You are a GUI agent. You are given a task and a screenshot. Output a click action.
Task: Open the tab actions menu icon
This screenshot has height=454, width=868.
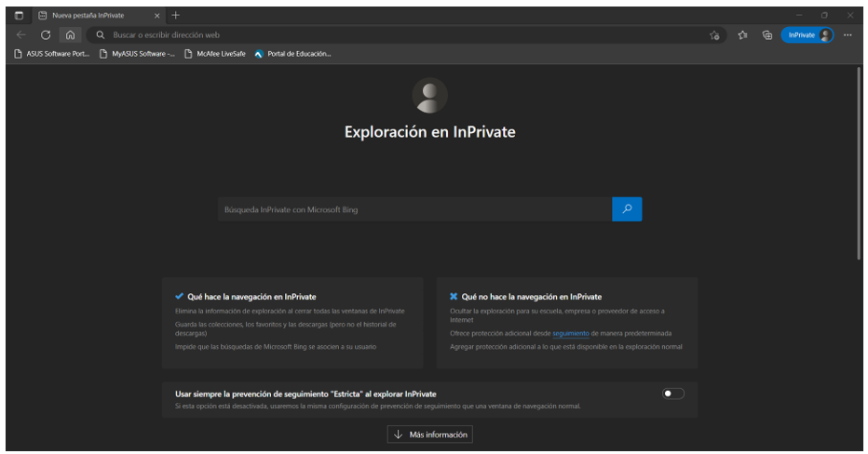[x=19, y=16]
